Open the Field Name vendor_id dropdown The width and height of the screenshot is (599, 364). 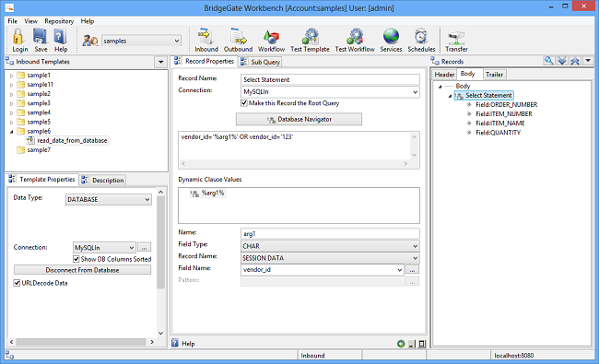(x=400, y=270)
